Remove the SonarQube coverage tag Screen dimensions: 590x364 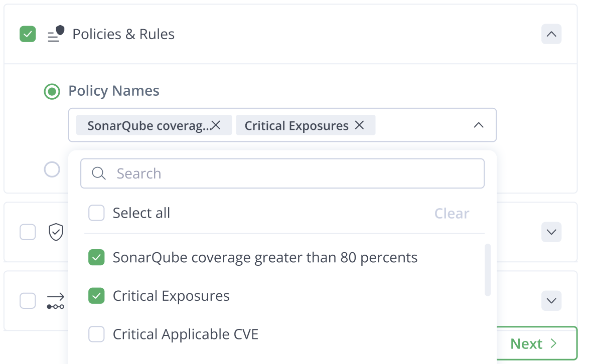[216, 125]
